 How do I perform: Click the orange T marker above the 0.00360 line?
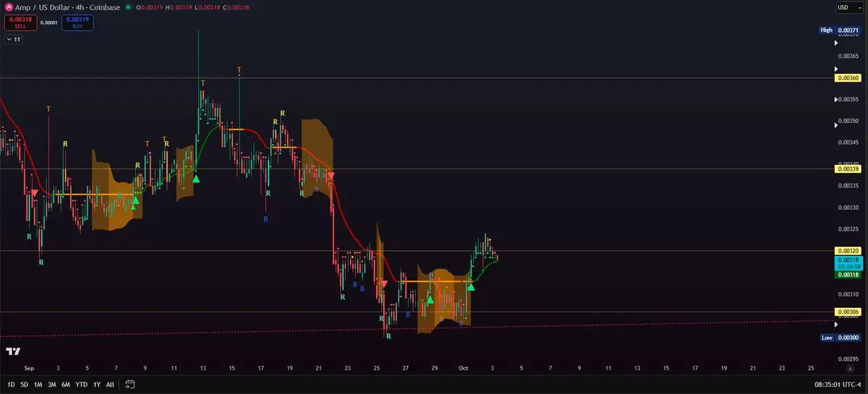239,70
